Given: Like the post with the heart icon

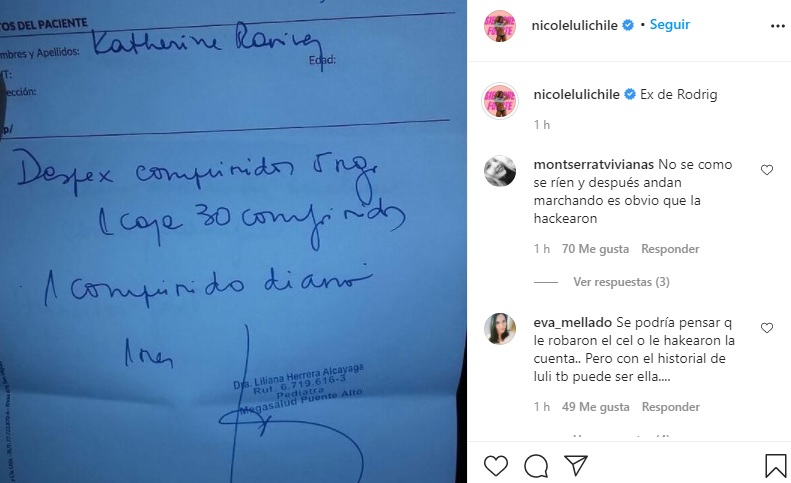Looking at the screenshot, I should 496,465.
